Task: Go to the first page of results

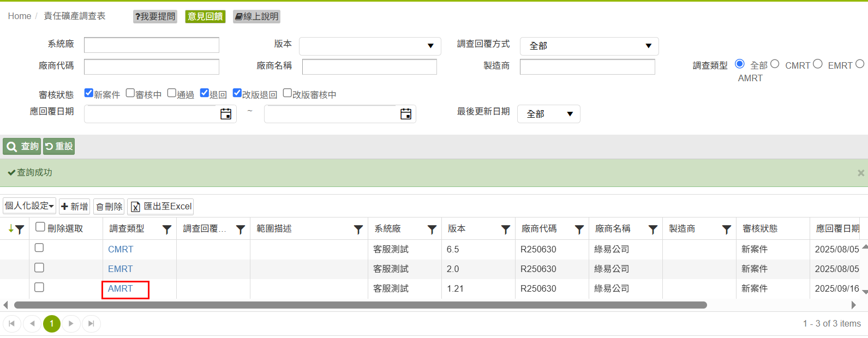Action: tap(12, 324)
